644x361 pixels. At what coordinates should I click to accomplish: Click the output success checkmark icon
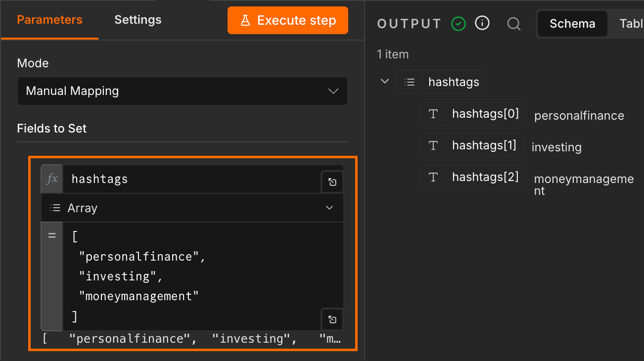click(459, 23)
